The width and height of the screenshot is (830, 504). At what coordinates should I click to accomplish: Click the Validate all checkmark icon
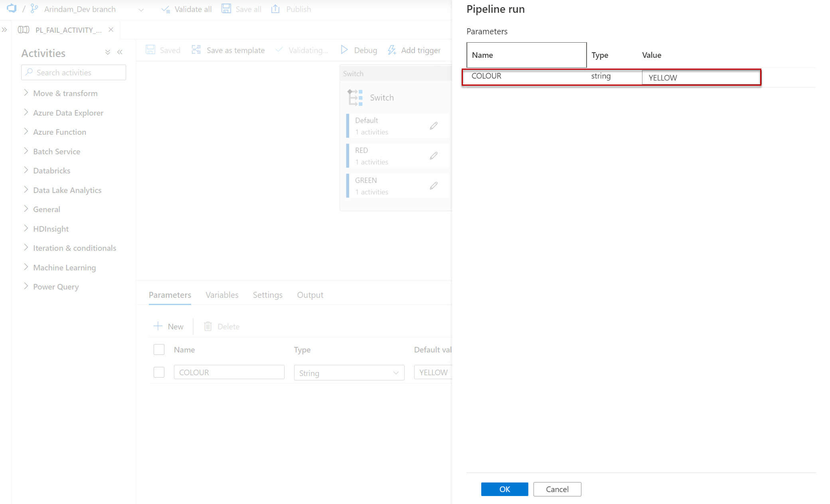click(166, 9)
